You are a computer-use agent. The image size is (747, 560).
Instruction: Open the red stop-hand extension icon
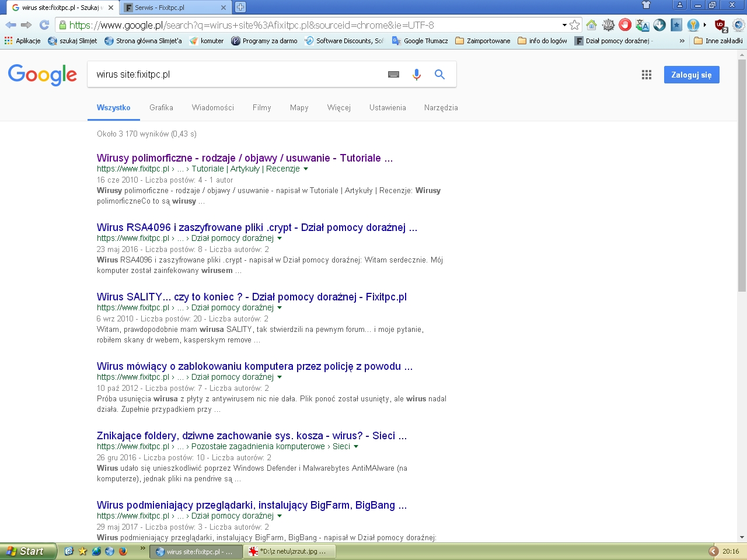625,25
